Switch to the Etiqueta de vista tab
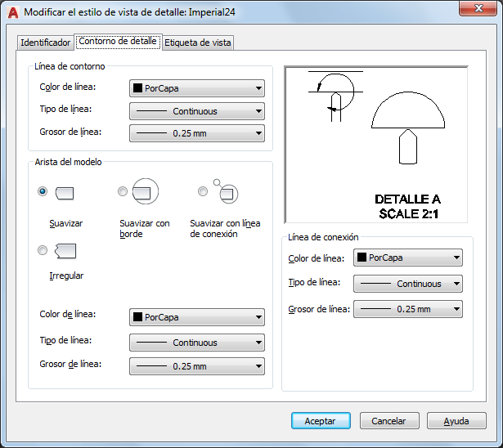The image size is (503, 448). click(198, 43)
